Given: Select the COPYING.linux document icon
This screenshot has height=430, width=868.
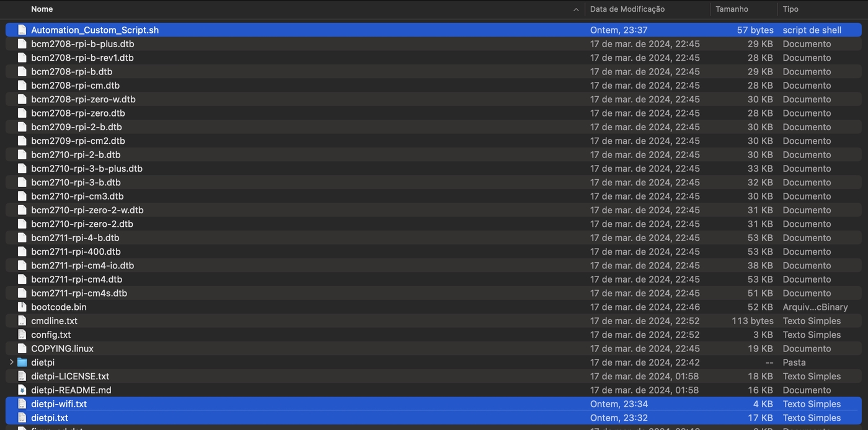Looking at the screenshot, I should click(x=22, y=349).
